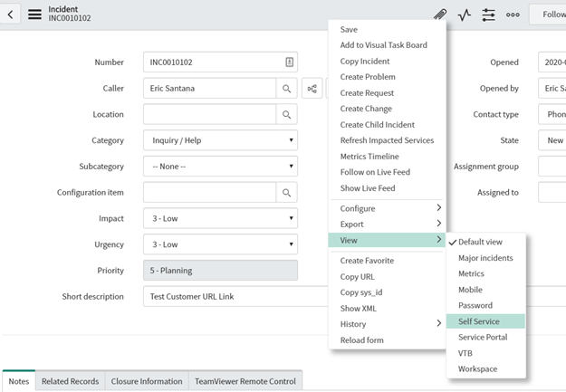566x392 pixels.
Task: Open the activity stream pulse icon
Action: (465, 14)
